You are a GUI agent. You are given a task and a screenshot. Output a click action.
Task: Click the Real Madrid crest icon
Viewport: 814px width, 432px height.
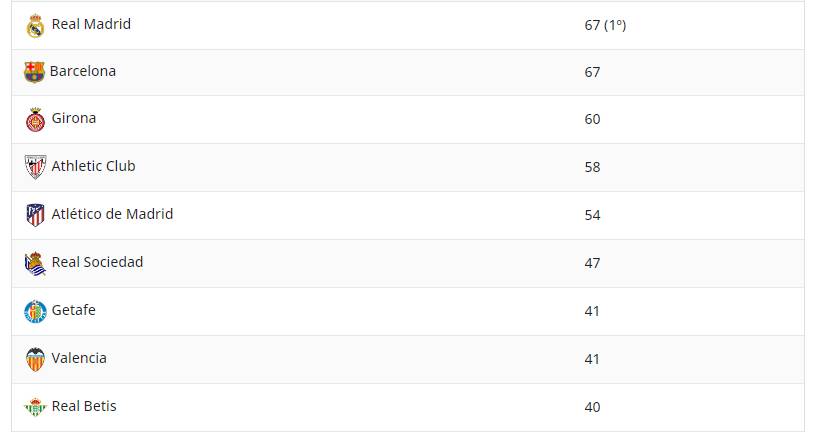pyautogui.click(x=35, y=26)
